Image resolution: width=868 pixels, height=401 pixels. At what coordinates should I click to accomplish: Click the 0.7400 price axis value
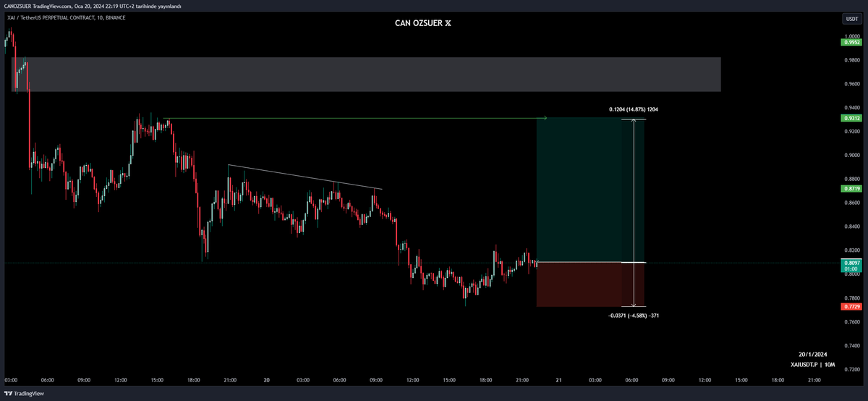point(851,345)
